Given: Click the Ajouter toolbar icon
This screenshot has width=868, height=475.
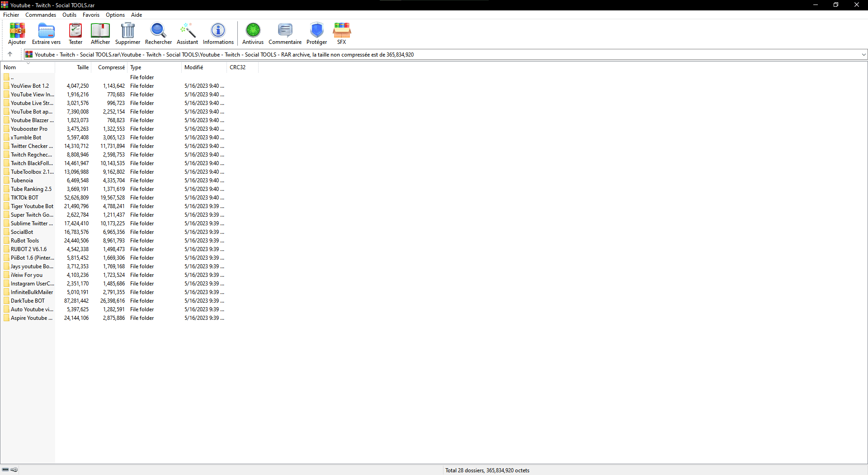Looking at the screenshot, I should 17,30.
